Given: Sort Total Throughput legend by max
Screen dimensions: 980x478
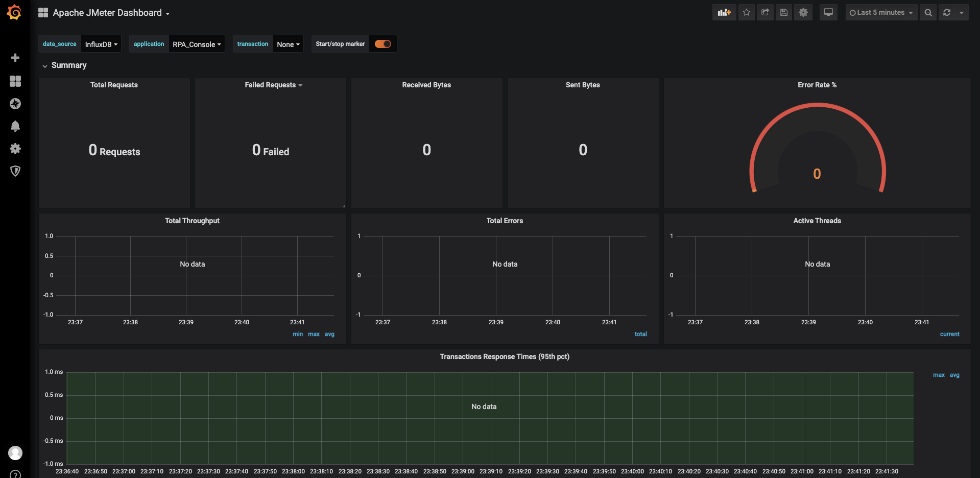Looking at the screenshot, I should point(314,334).
